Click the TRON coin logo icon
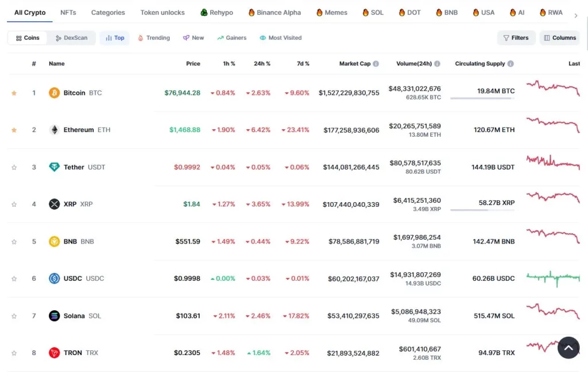Screen dimensions: 588x374 click(x=54, y=353)
